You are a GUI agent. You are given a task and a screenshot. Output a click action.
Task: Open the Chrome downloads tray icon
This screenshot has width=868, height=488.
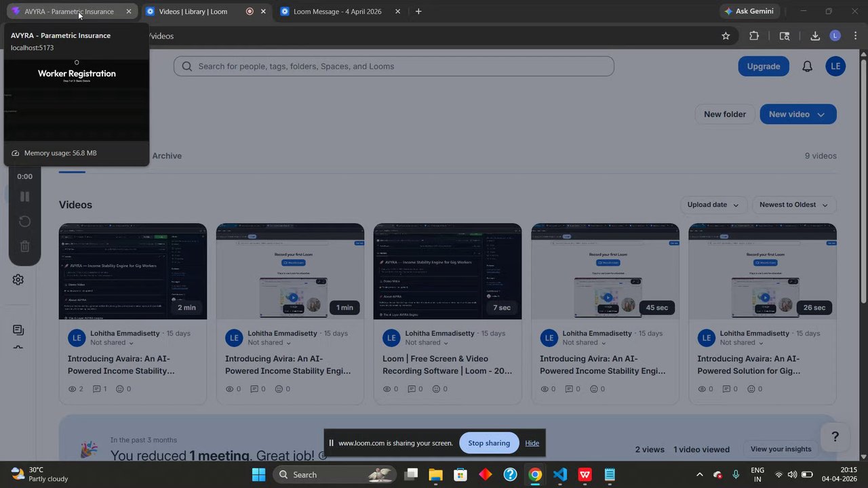(815, 36)
